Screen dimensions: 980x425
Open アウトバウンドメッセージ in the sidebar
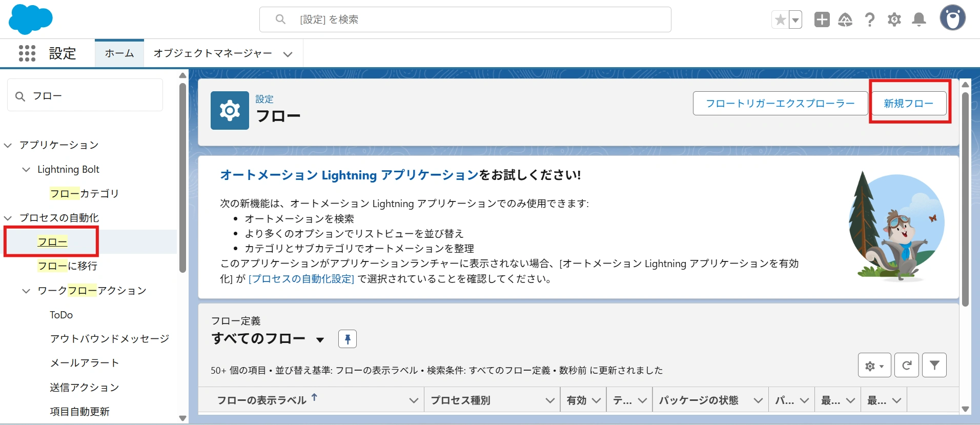click(x=109, y=339)
